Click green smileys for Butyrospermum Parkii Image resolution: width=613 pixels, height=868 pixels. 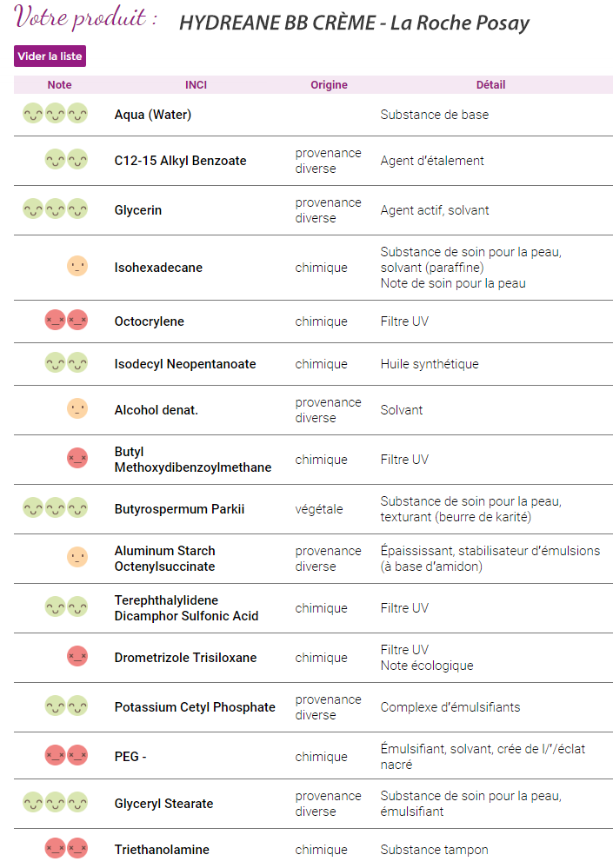[56, 507]
